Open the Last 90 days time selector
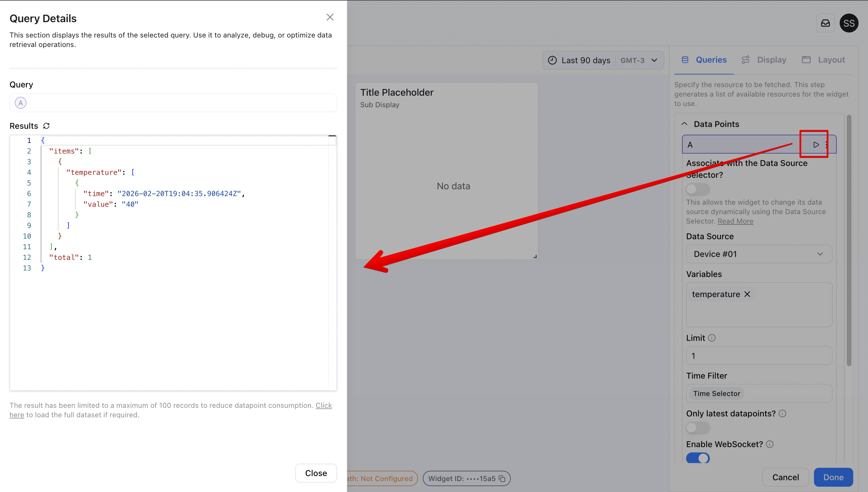Viewport: 868px width, 492px height. [x=586, y=60]
